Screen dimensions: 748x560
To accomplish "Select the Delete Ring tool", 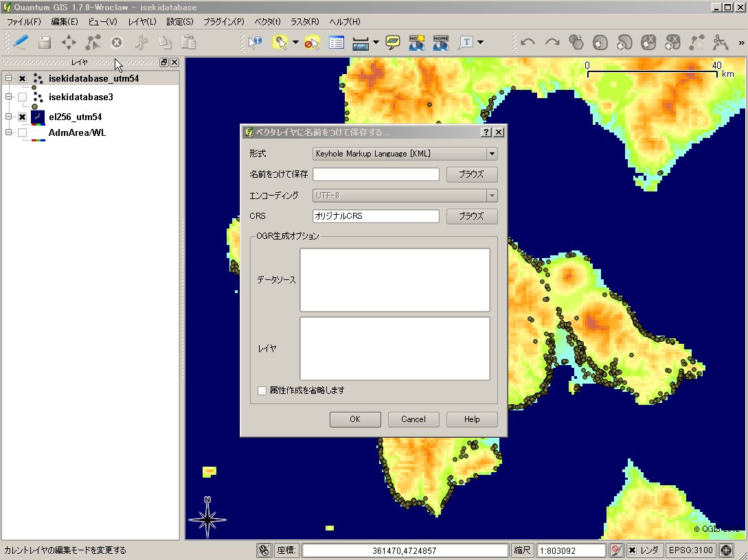I will pos(648,43).
